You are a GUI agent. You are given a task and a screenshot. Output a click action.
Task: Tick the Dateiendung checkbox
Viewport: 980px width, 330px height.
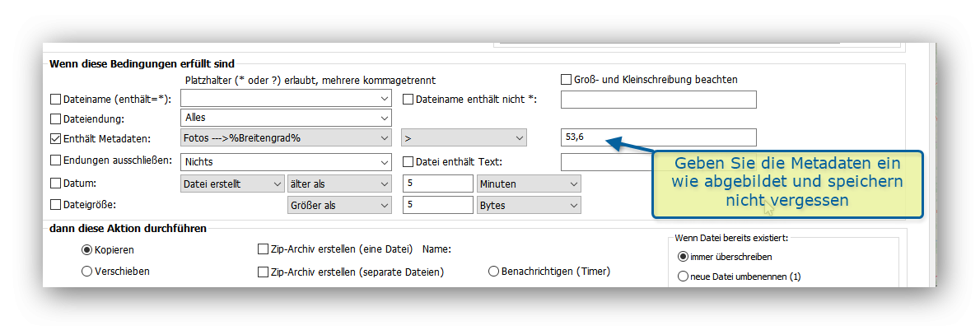pos(56,119)
